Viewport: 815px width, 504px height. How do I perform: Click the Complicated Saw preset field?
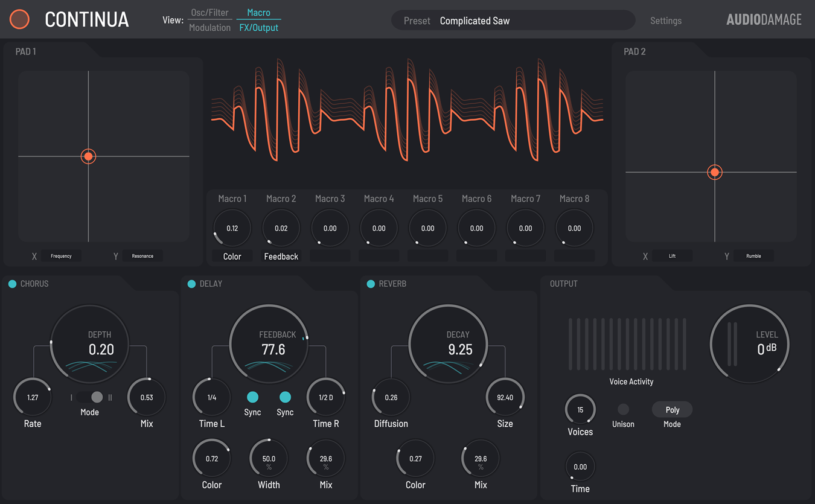point(475,20)
